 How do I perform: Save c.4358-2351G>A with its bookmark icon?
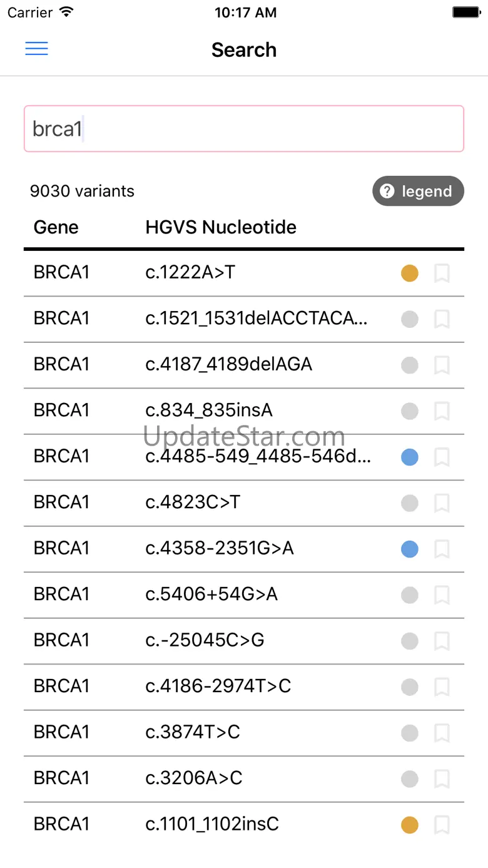pos(442,549)
